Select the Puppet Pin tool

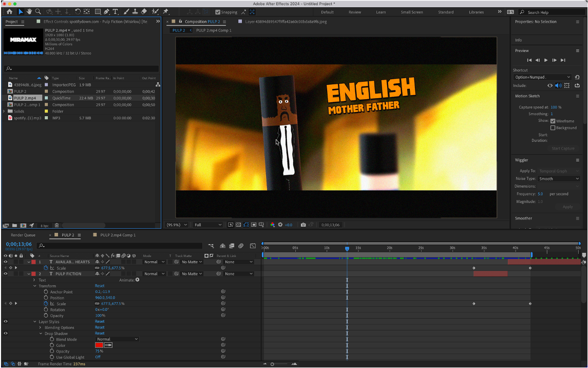166,12
